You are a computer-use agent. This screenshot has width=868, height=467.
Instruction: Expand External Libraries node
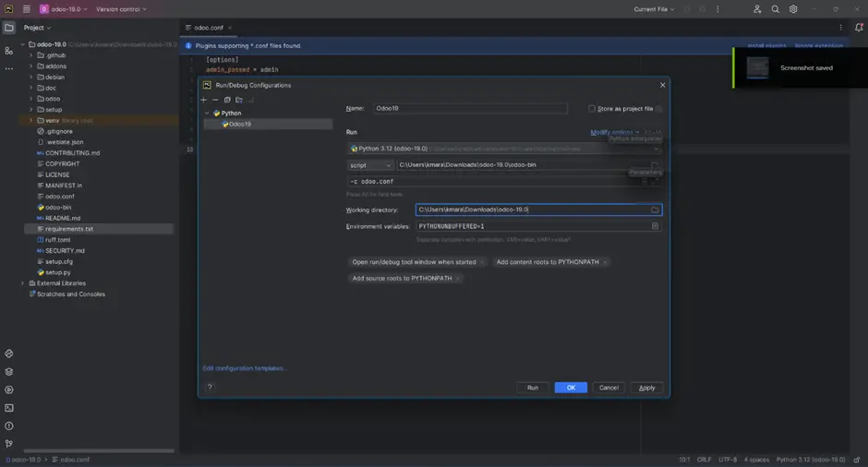click(23, 283)
